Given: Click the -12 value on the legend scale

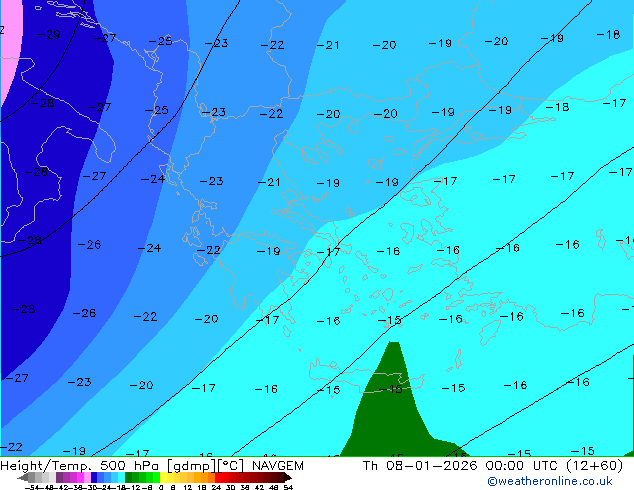Looking at the screenshot, I should (x=133, y=487).
